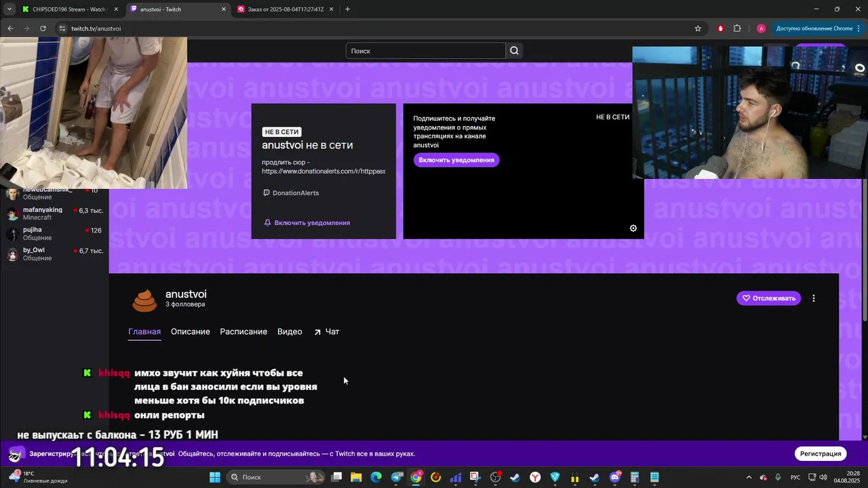The width and height of the screenshot is (868, 488).
Task: Click the Регистрация button in banner
Action: click(x=821, y=453)
